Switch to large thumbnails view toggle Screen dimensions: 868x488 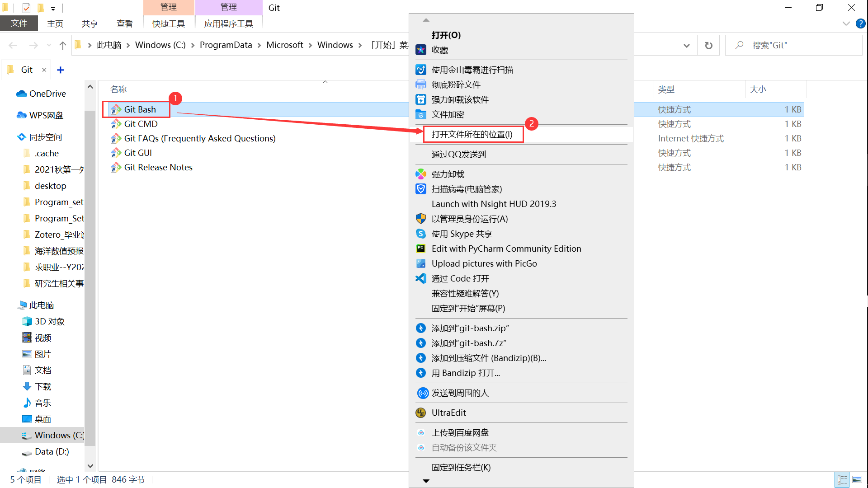coord(857,479)
